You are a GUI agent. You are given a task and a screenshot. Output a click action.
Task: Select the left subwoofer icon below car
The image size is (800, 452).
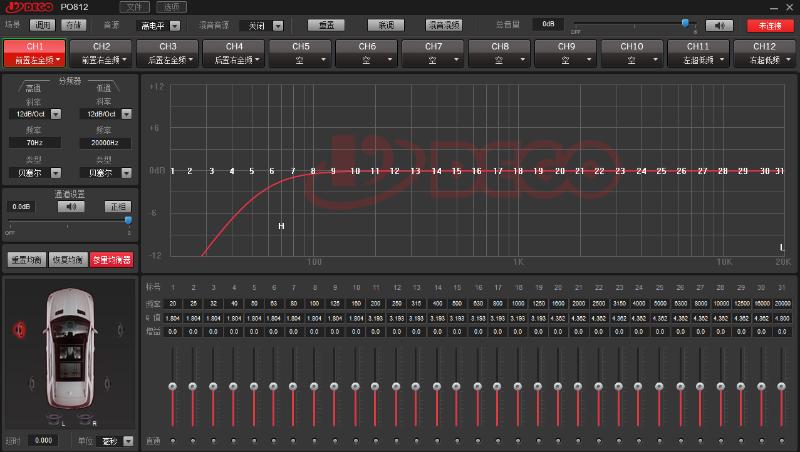click(53, 418)
